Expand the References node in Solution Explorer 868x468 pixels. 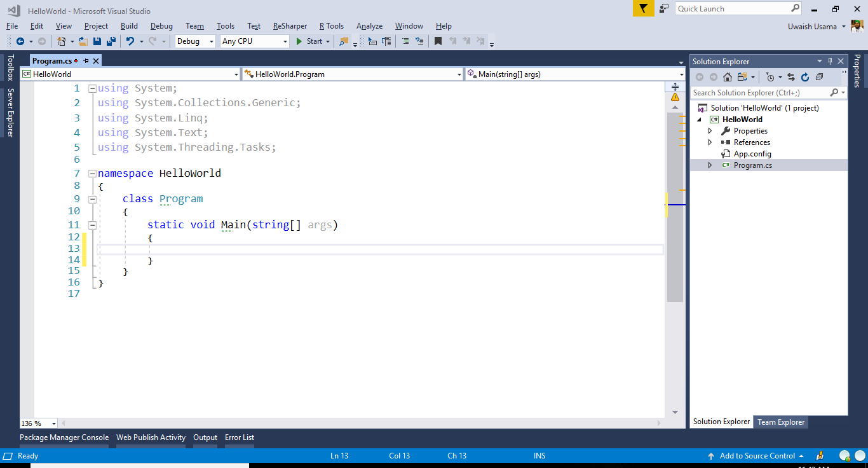[712, 142]
